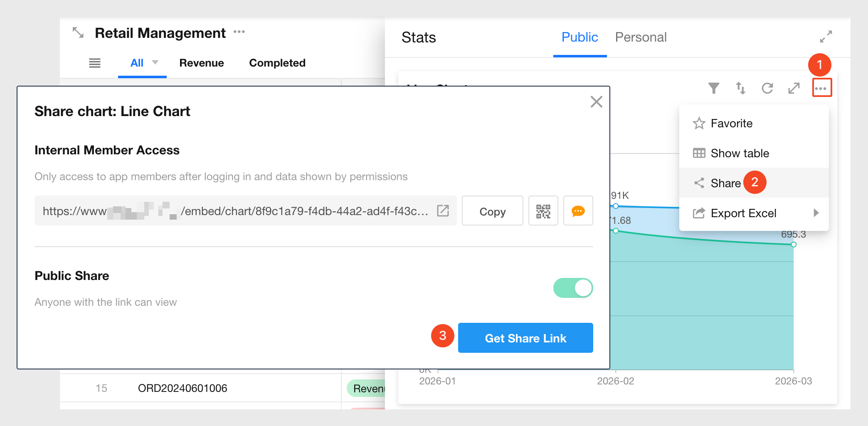Click the Get Share Link button
Viewport: 868px width, 426px height.
525,338
